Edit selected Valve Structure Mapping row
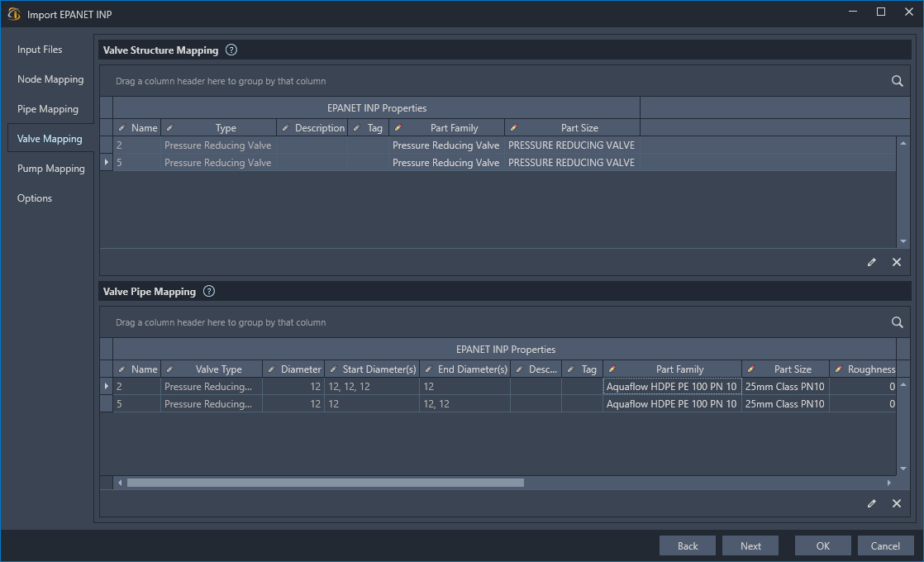 point(872,262)
